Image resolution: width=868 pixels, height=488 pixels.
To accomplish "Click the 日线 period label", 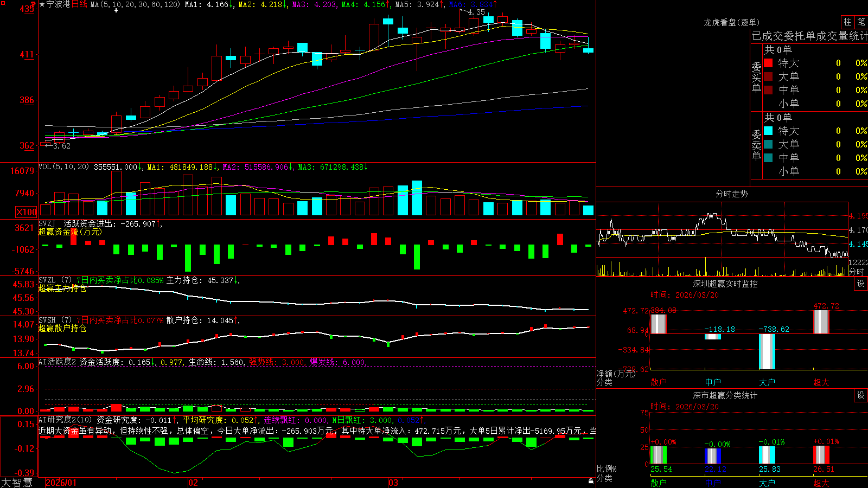I will point(79,4).
